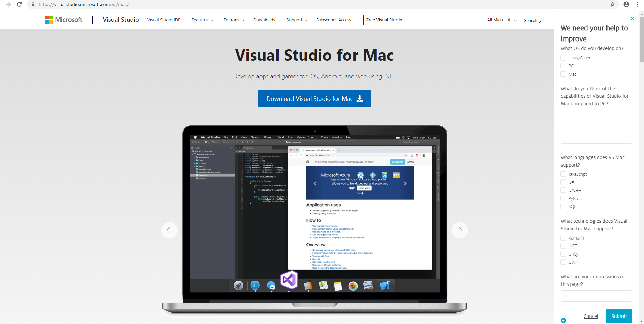Expand the Support dropdown menu
Image resolution: width=644 pixels, height=324 pixels.
pos(297,20)
